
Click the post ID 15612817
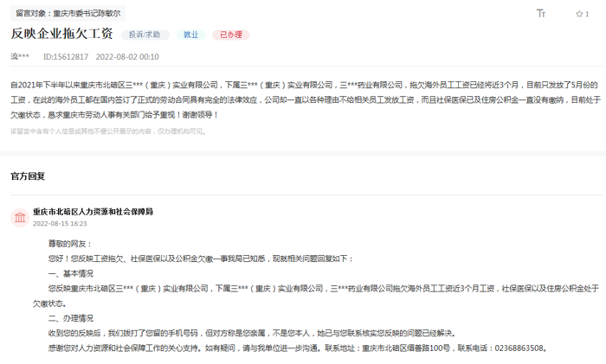coord(66,56)
